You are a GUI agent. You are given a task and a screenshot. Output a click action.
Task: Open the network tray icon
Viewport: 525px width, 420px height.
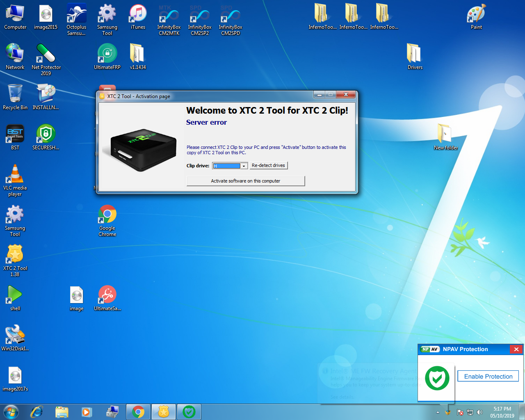click(x=470, y=412)
